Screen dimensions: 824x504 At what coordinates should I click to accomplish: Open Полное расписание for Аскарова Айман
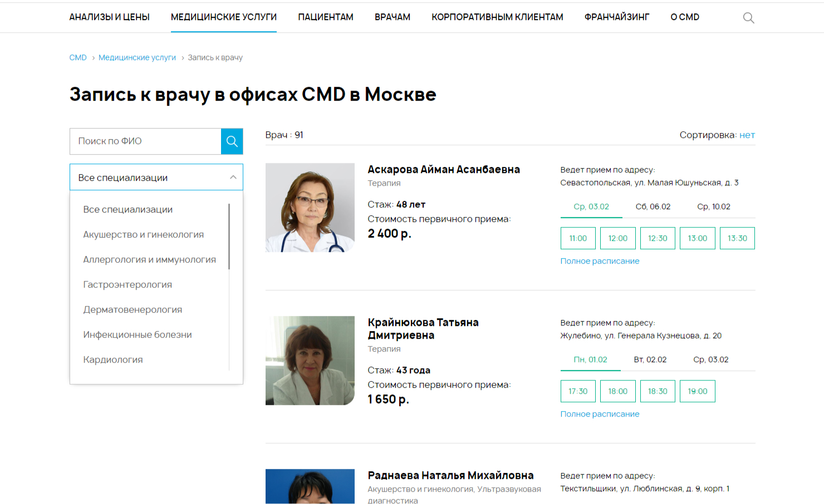click(600, 261)
